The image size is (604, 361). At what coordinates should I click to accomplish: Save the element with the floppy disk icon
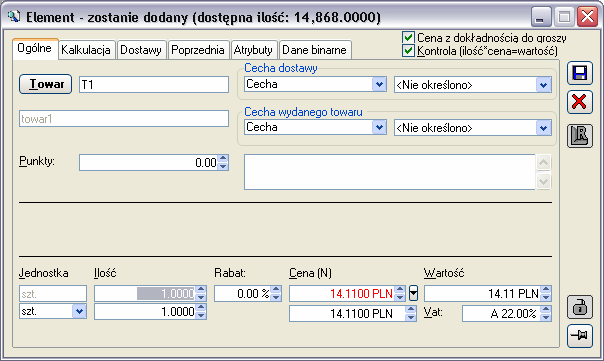coord(579,73)
